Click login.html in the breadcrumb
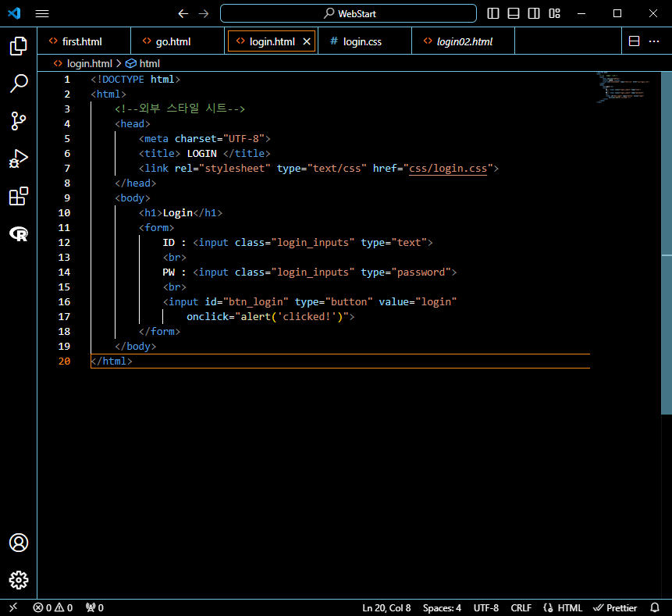 [x=89, y=63]
